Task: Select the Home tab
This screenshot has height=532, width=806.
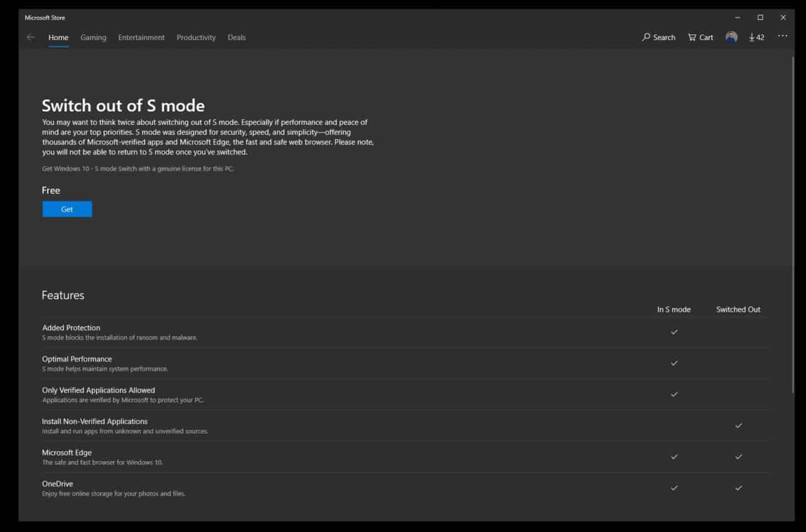Action: click(58, 38)
